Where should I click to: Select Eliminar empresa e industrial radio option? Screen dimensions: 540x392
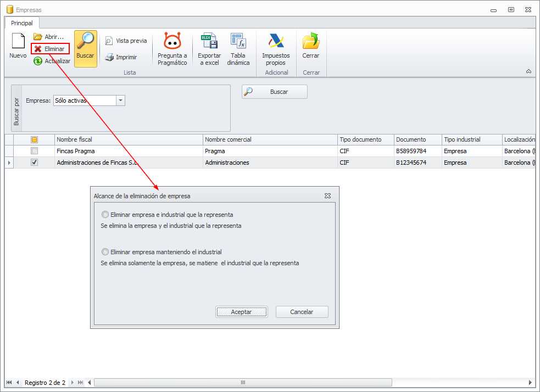pos(105,215)
